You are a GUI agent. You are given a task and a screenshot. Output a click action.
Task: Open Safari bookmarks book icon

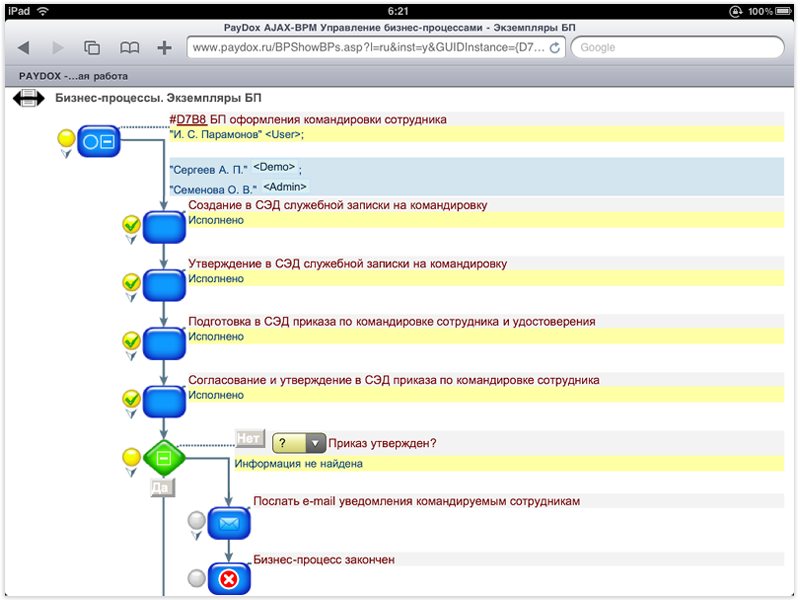point(129,47)
